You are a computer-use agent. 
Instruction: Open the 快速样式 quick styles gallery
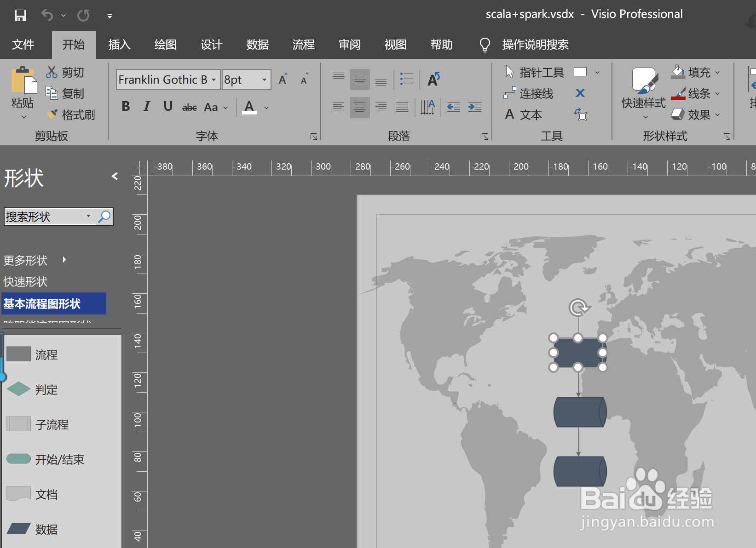point(644,93)
